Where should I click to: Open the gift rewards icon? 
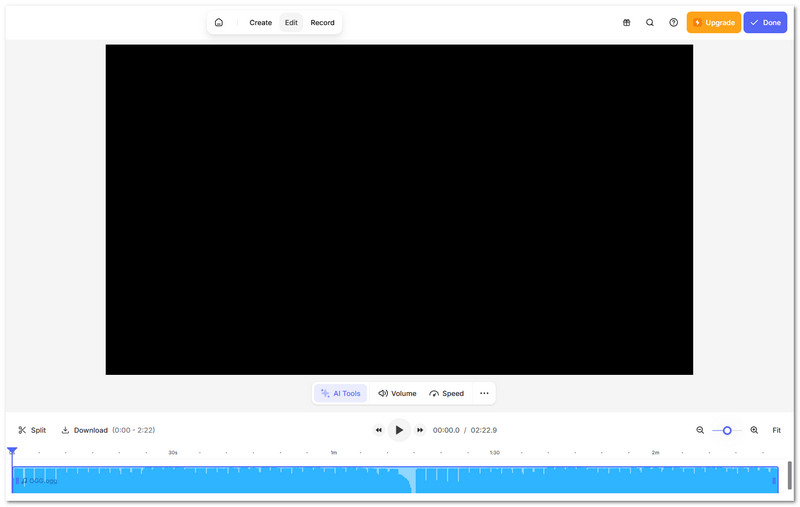pos(627,22)
